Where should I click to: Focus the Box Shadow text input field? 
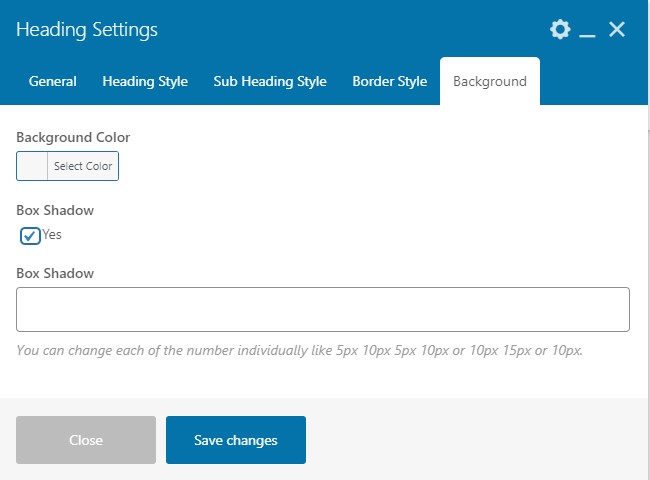point(323,309)
